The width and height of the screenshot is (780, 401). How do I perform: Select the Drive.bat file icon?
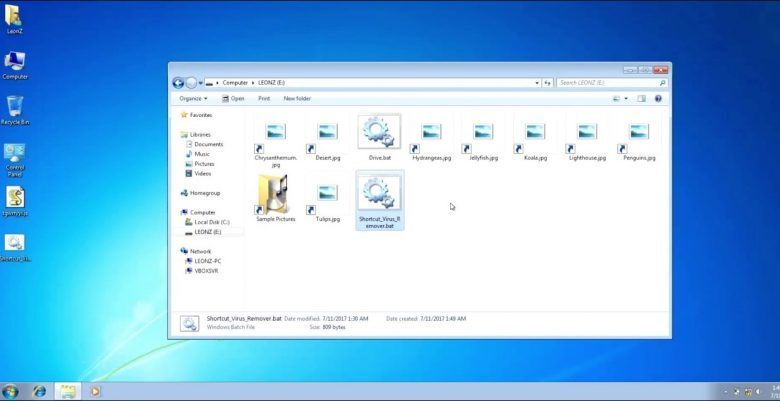[379, 133]
